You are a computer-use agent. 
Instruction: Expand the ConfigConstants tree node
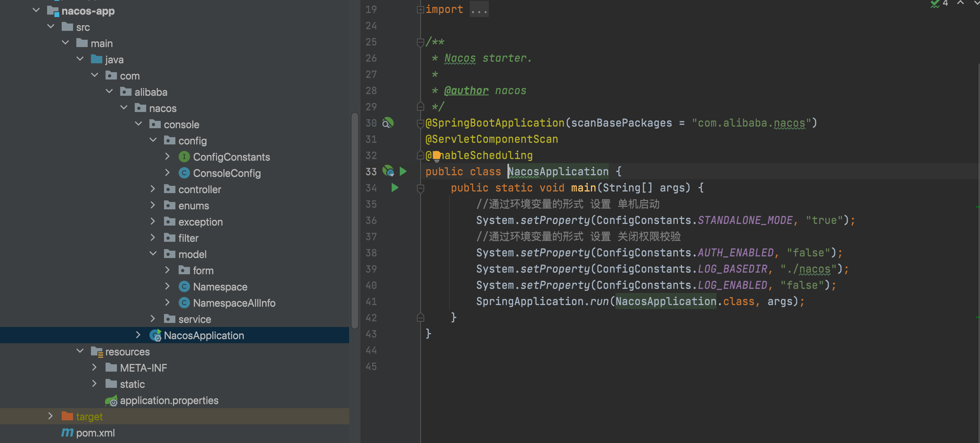coord(167,156)
